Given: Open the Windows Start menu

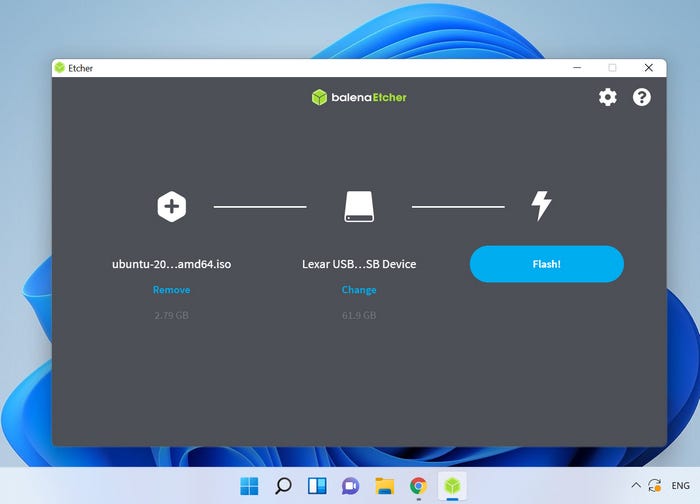Looking at the screenshot, I should [x=249, y=486].
